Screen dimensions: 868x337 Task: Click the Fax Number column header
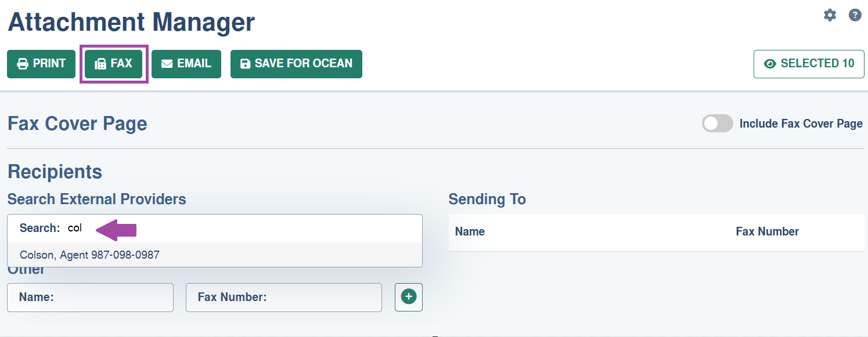pyautogui.click(x=767, y=231)
